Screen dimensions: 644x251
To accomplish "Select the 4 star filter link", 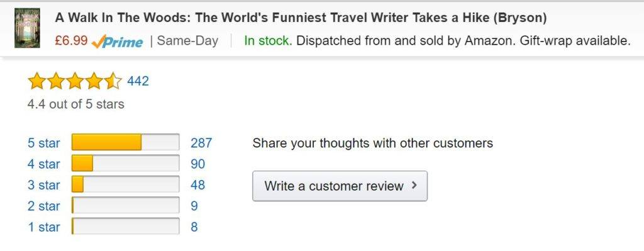I will pyautogui.click(x=43, y=164).
